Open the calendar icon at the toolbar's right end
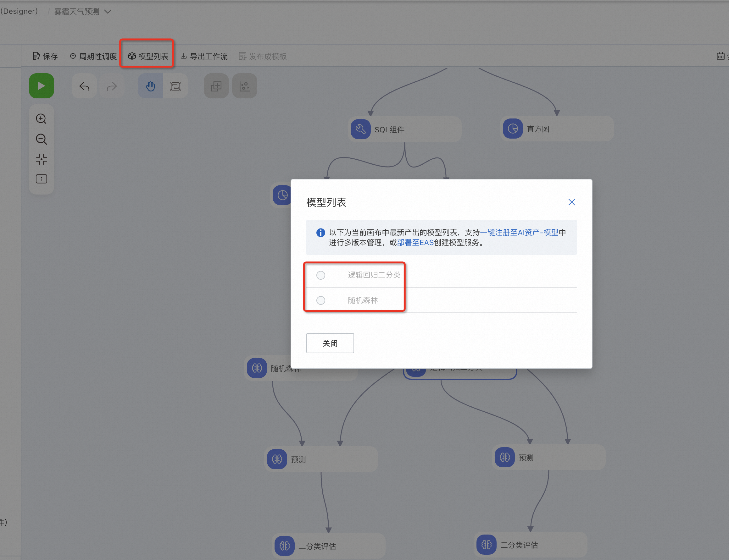Image resolution: width=729 pixels, height=560 pixels. click(x=721, y=56)
